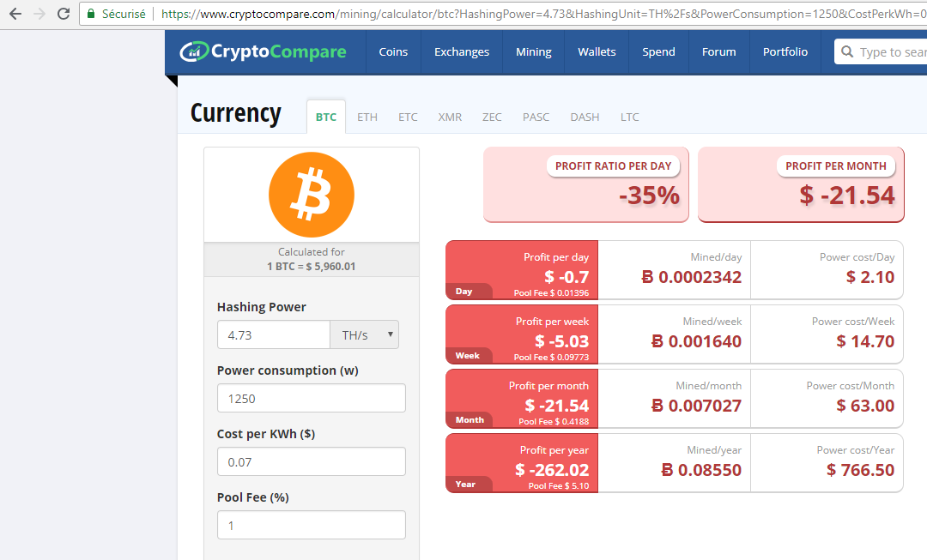Click the browser address bar URL
The image size is (927, 560).
(542, 14)
